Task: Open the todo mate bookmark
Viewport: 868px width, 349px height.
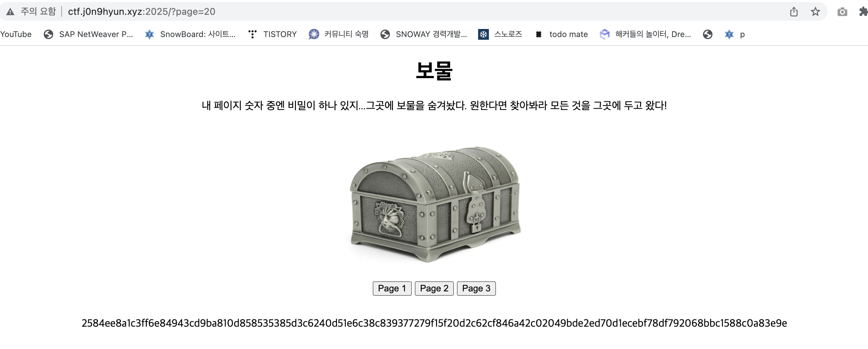Action: coord(561,34)
